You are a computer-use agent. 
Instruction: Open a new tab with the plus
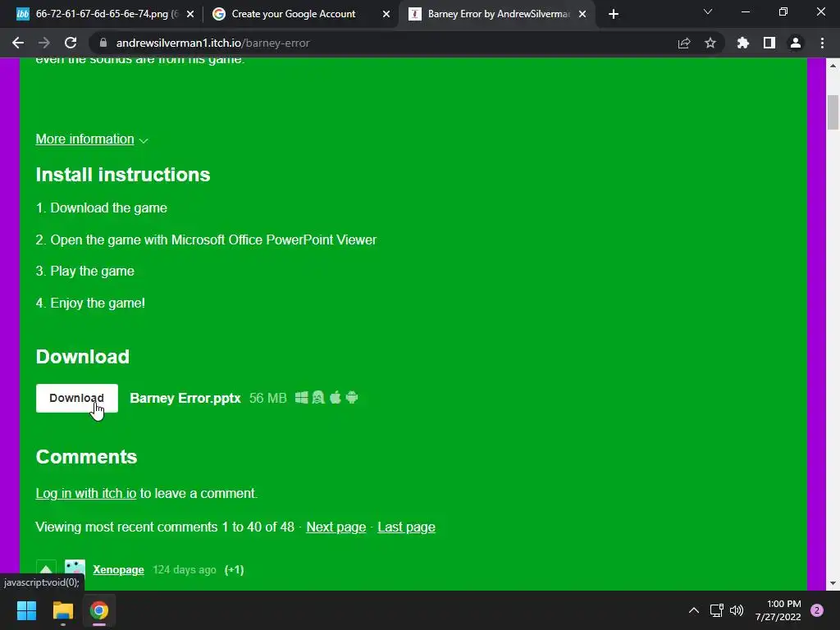coord(614,14)
